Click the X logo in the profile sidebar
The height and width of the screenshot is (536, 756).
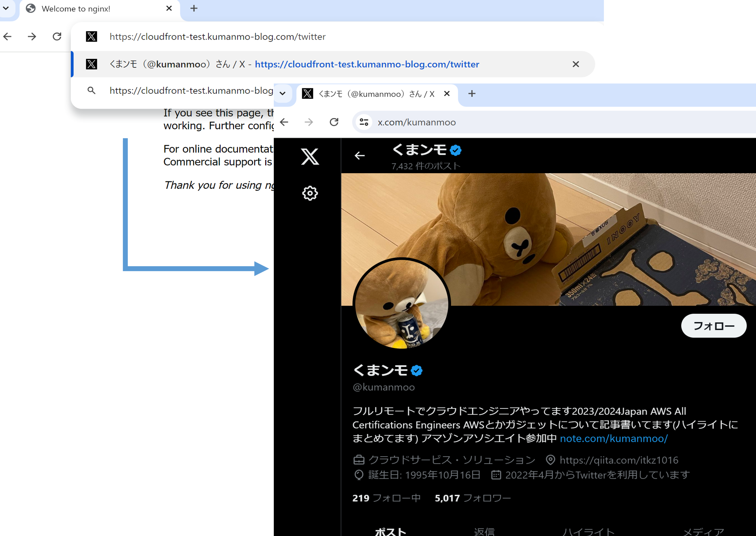310,157
